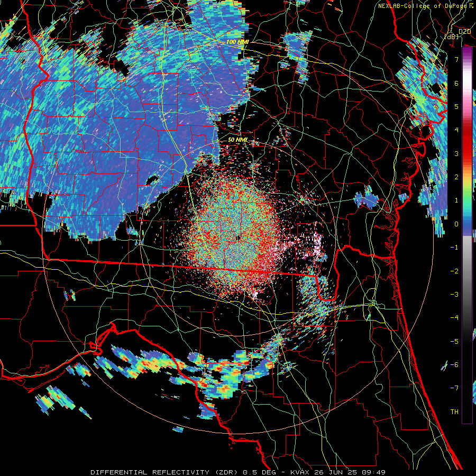
Task: Click the "TH" label below the dB scale
Action: click(454, 412)
